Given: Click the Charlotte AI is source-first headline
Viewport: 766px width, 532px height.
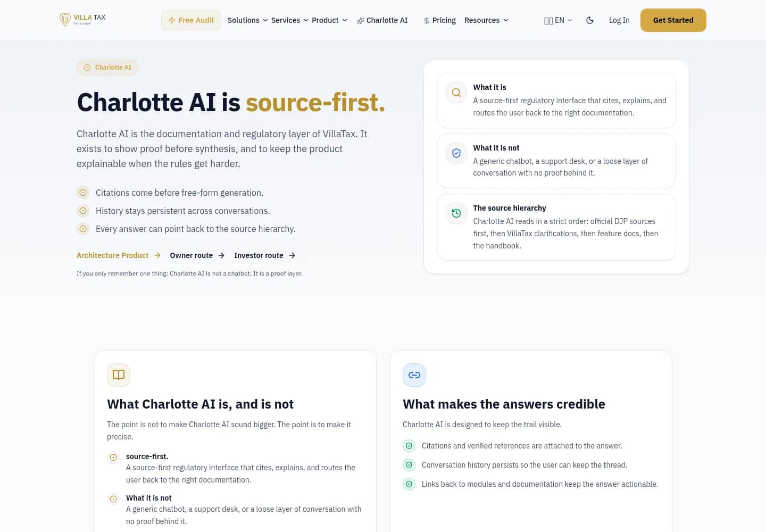Looking at the screenshot, I should 231,102.
